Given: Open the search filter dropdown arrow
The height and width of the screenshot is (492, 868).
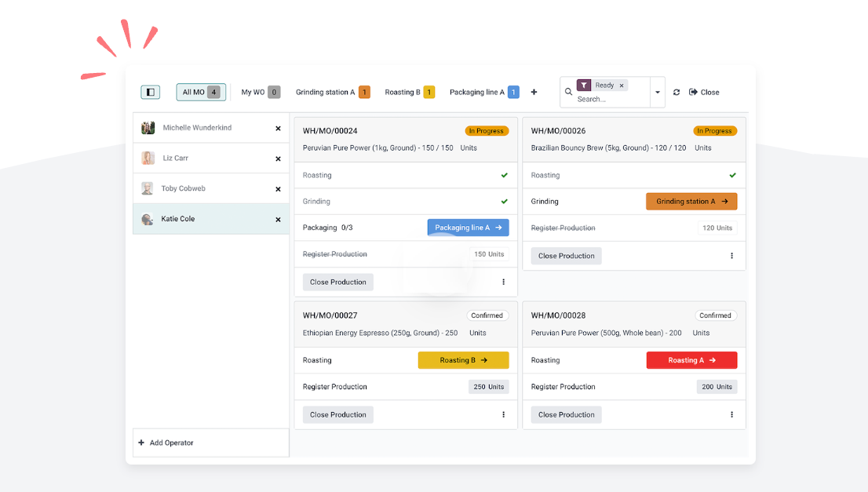Looking at the screenshot, I should point(658,92).
